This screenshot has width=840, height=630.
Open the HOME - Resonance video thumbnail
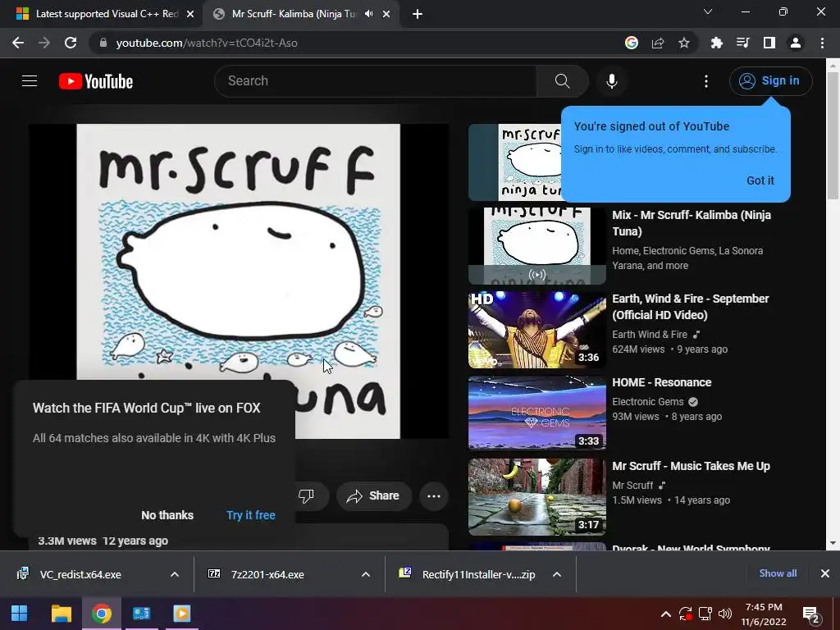(x=536, y=413)
